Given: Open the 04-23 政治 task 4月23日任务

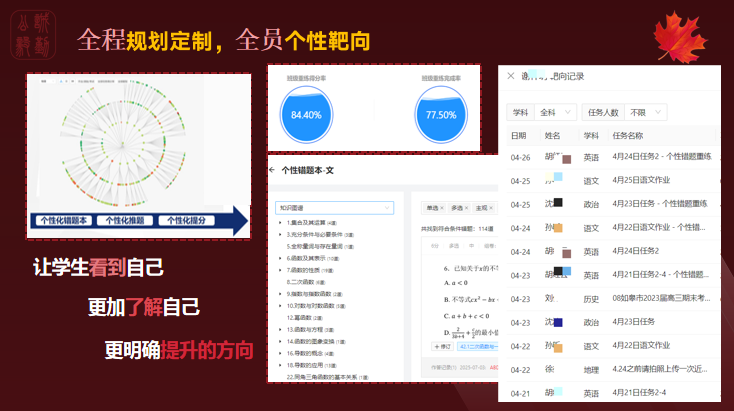Looking at the screenshot, I should point(633,322).
